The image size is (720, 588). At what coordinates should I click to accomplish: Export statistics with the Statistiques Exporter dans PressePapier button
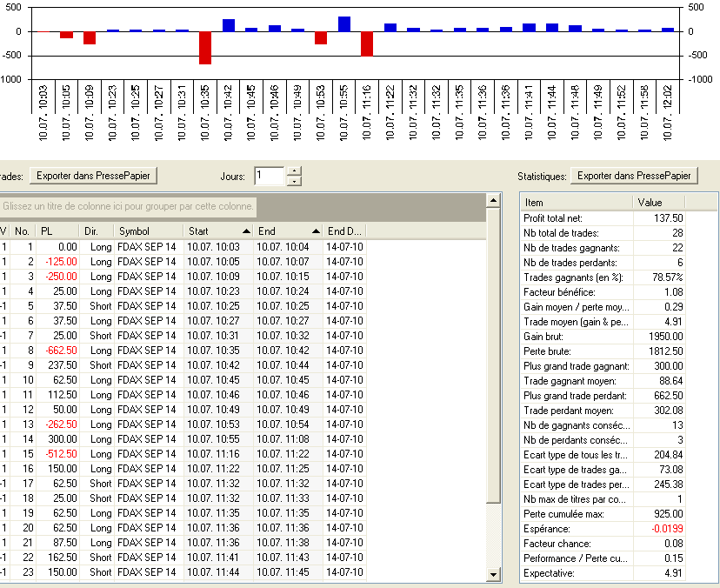click(634, 176)
